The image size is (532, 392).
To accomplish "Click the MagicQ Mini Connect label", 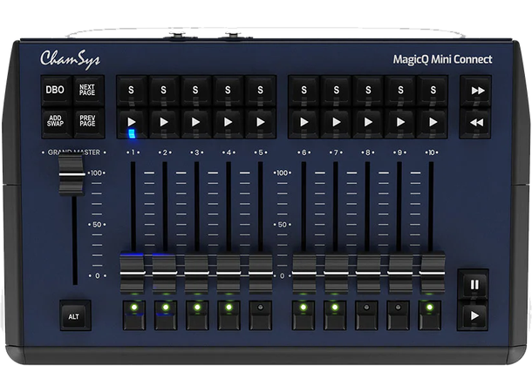I will [x=442, y=59].
